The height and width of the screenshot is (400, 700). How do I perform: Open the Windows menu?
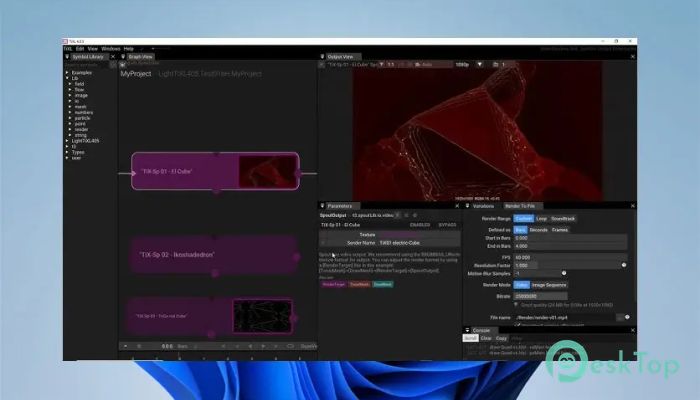coord(111,49)
